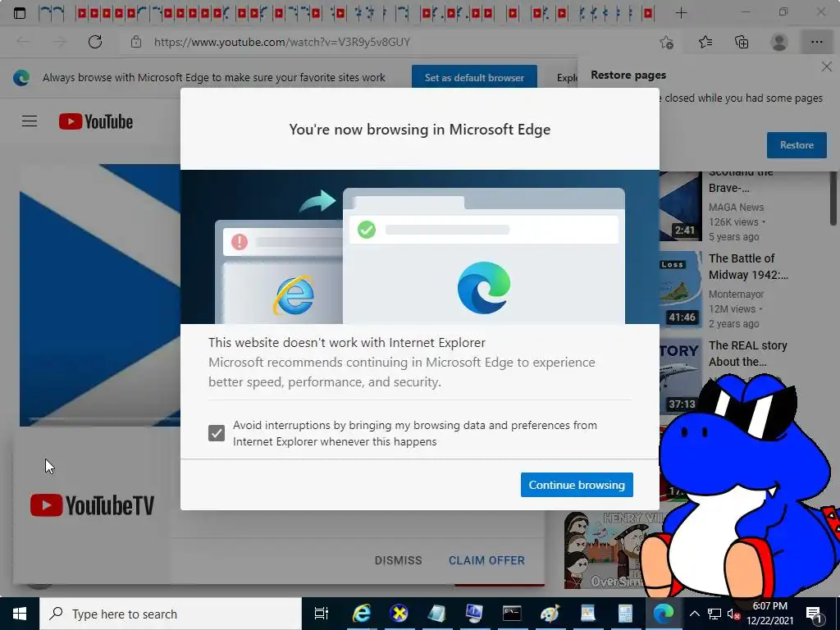Click the MAGA News channel name

click(x=736, y=208)
